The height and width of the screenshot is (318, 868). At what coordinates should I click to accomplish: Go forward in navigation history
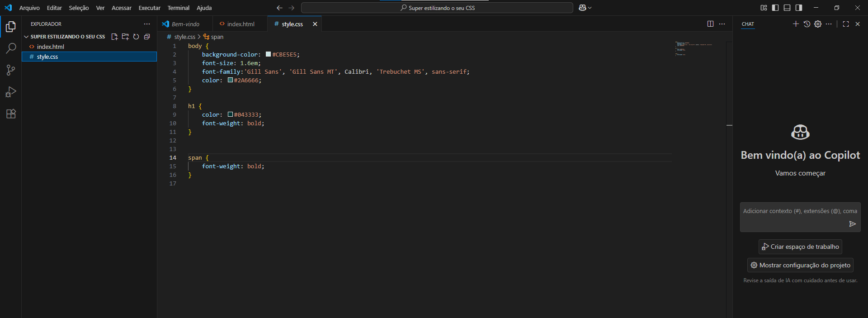click(292, 8)
